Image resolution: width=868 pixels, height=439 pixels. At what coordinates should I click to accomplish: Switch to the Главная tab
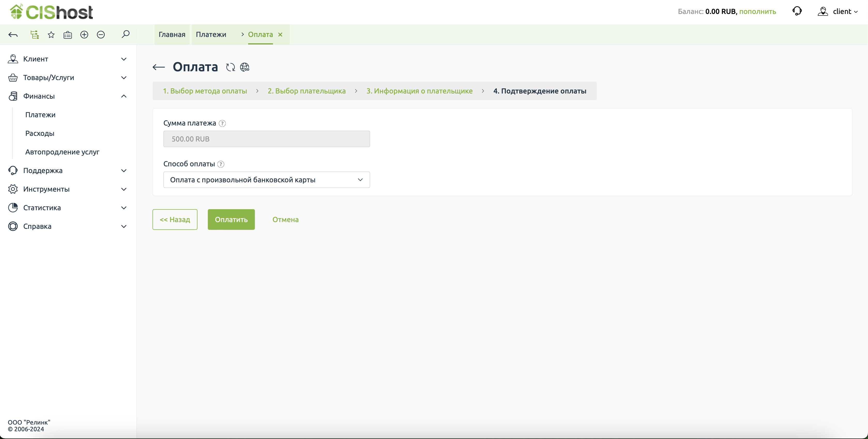[x=172, y=34]
